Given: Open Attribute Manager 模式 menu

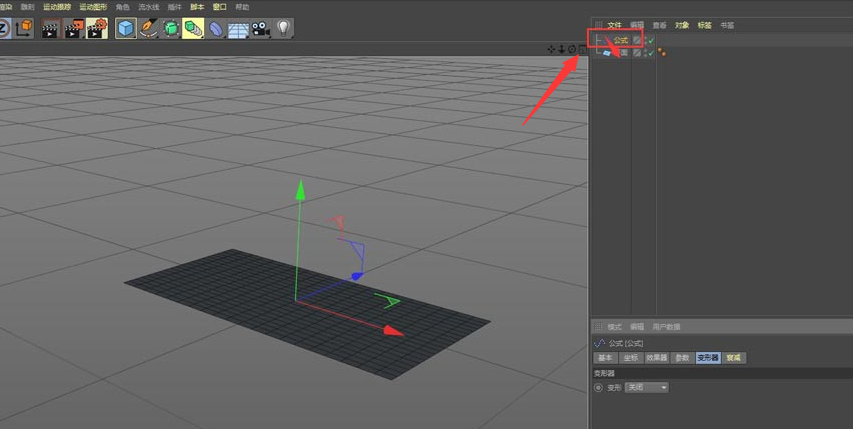Looking at the screenshot, I should (614, 327).
